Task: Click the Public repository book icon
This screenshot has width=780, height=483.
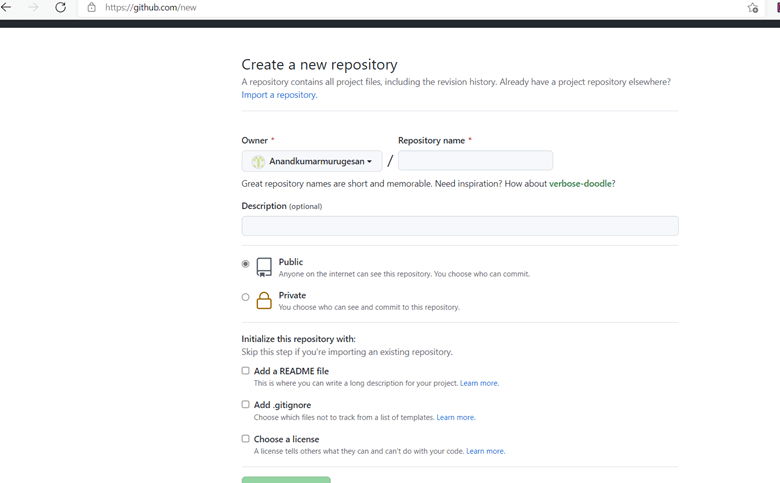Action: pos(264,267)
